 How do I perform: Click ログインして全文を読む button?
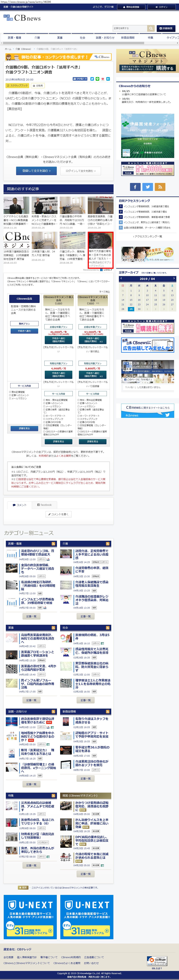point(80,171)
